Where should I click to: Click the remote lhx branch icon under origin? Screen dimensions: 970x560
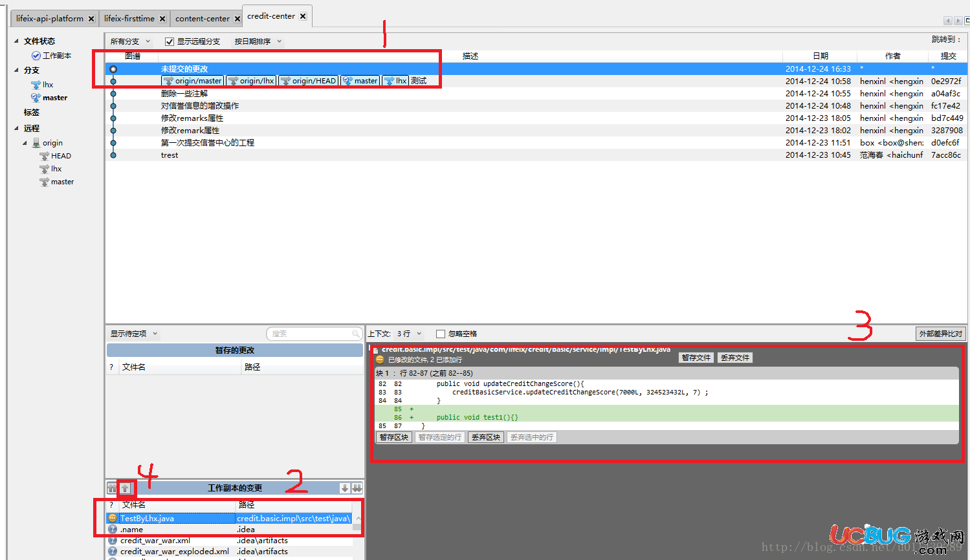(x=45, y=169)
